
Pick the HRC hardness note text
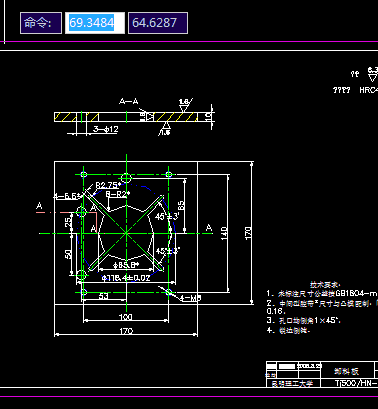tap(369, 90)
